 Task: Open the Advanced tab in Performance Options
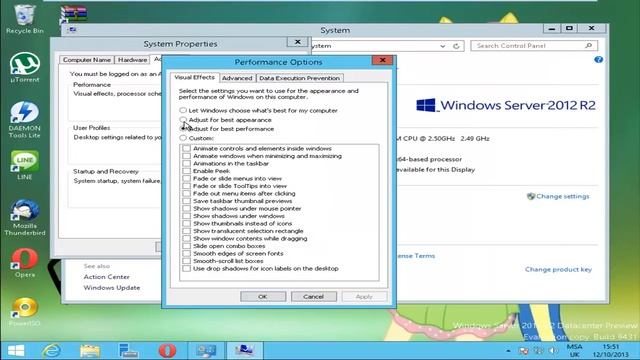pos(237,78)
